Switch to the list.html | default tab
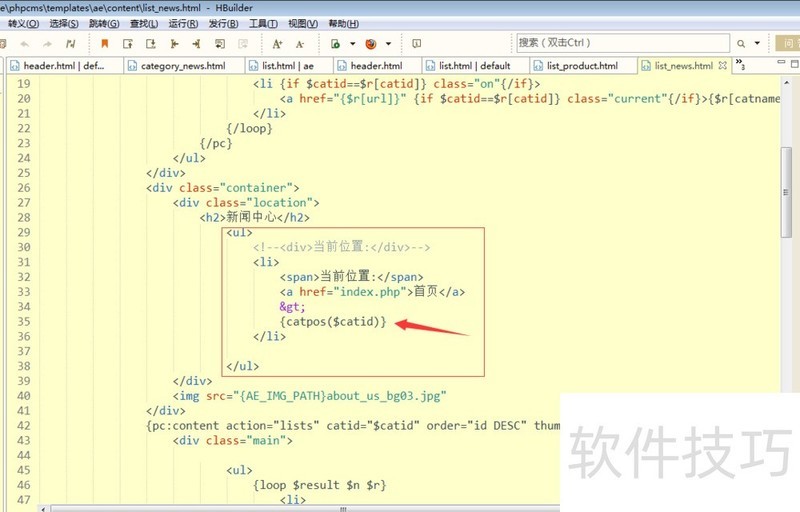The width and height of the screenshot is (800, 512). click(476, 66)
